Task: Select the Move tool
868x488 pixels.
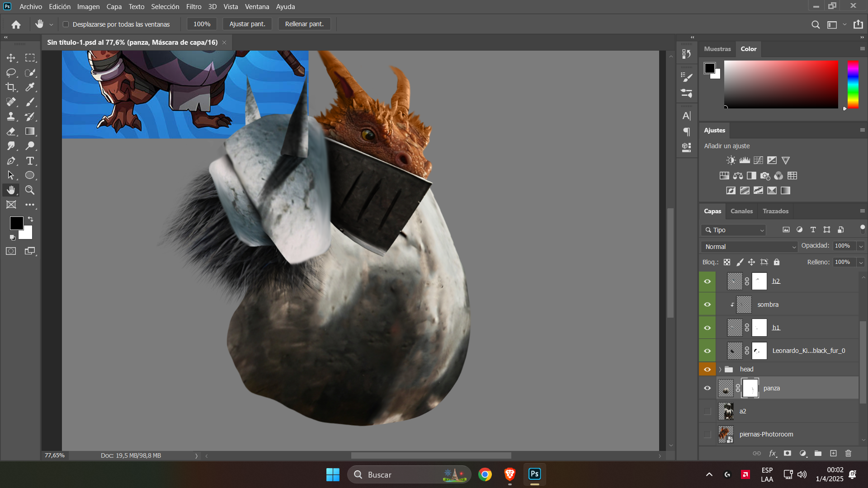Action: pos(11,58)
